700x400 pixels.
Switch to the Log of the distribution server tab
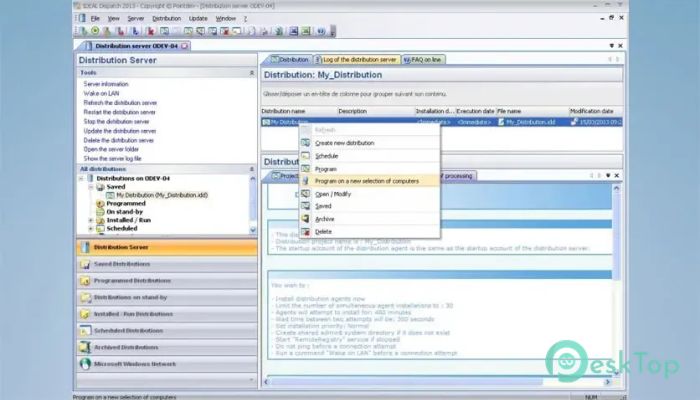pos(356,59)
